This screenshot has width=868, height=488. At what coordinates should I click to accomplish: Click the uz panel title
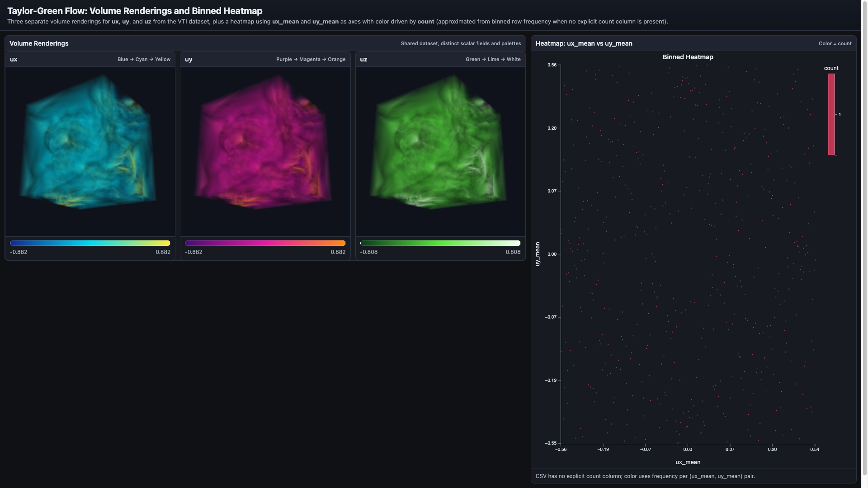click(363, 59)
